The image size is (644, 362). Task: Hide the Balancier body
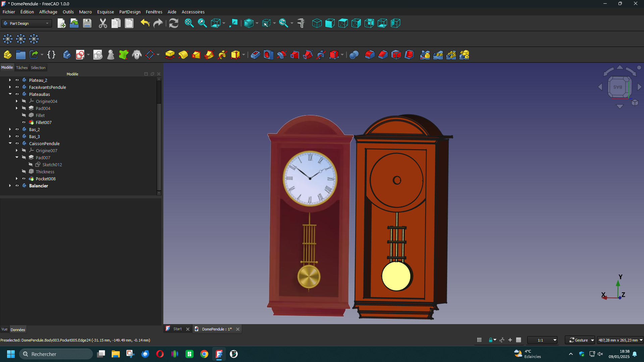17,186
